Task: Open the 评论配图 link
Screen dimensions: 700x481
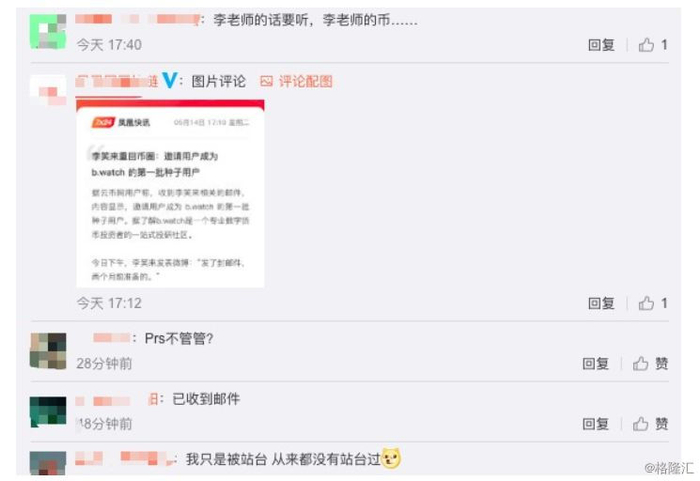Action: (x=306, y=81)
